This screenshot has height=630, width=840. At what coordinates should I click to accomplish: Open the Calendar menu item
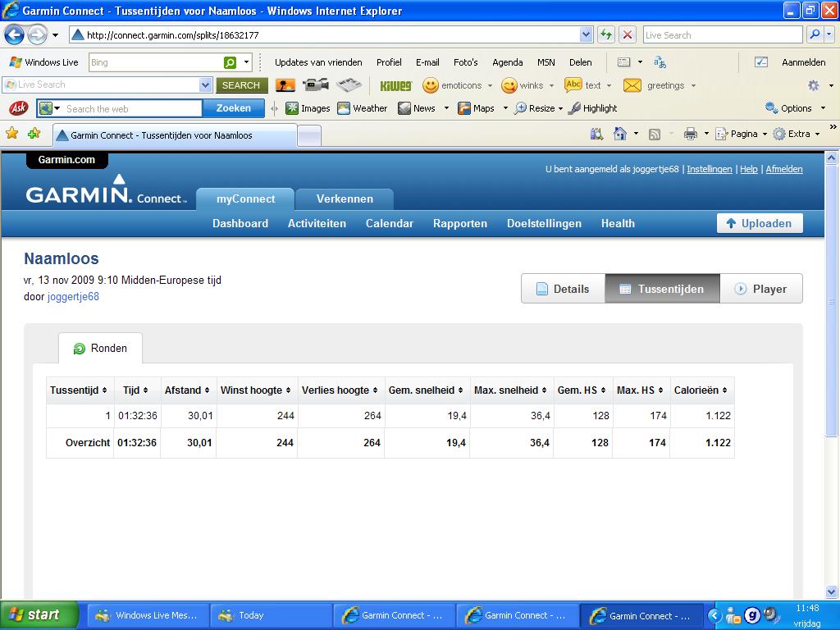(x=390, y=223)
